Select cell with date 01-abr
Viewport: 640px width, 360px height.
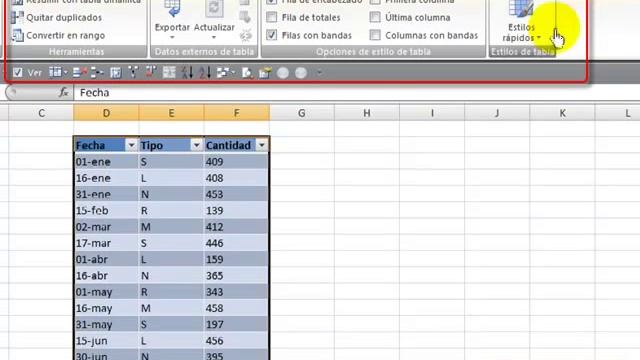click(106, 260)
